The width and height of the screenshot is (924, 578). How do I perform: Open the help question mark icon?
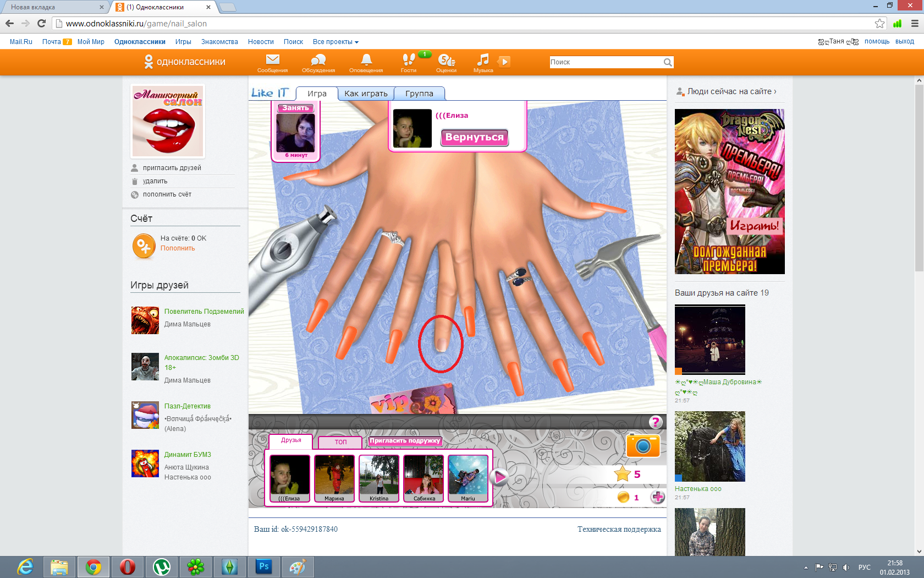pyautogui.click(x=655, y=422)
